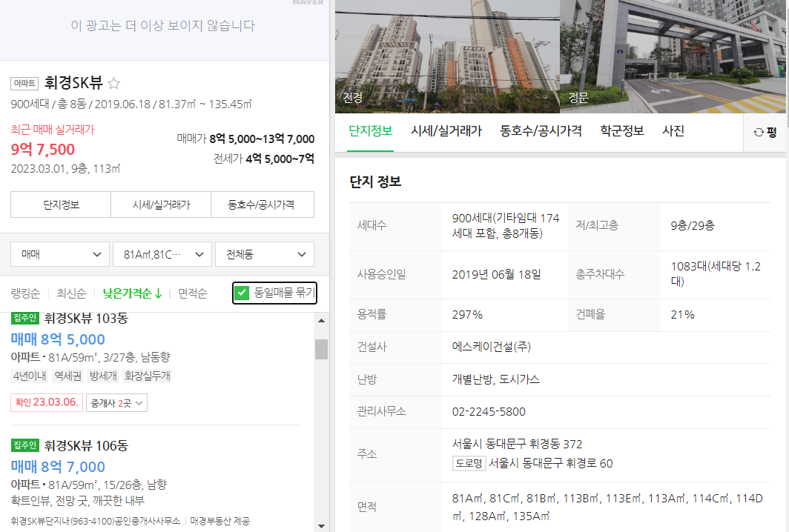Sort listings by 최신순
The image size is (789, 532).
pyautogui.click(x=71, y=293)
